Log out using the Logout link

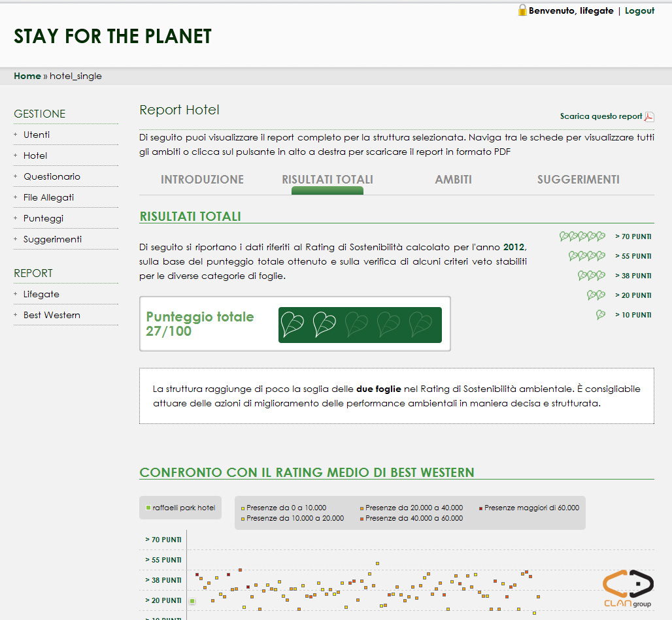pyautogui.click(x=639, y=10)
